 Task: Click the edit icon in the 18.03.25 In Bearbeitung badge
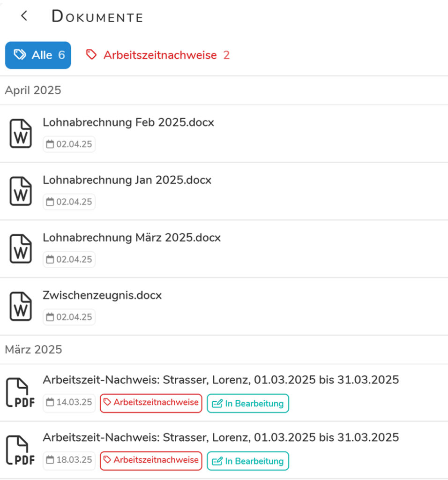[217, 461]
